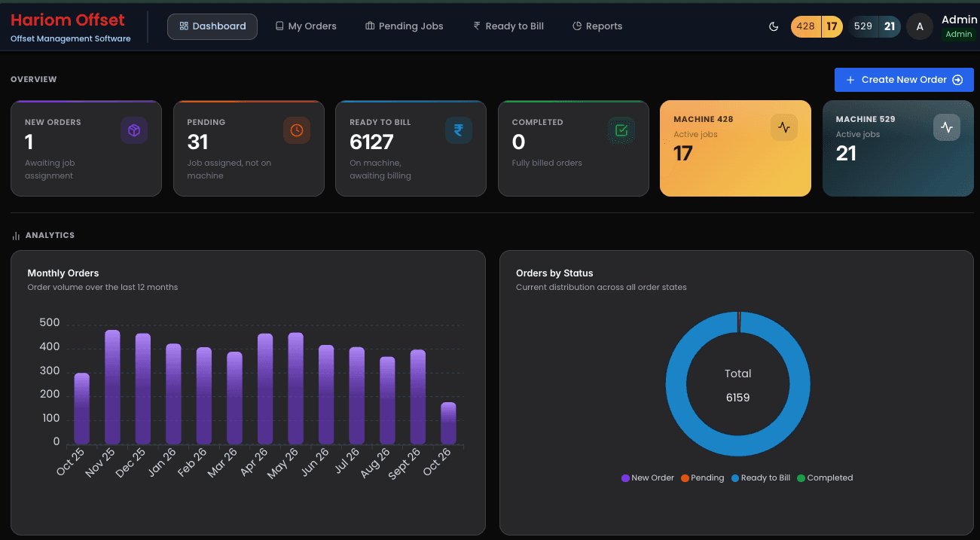Open the Admin avatar menu
Viewport: 980px width, 540px height.
[920, 26]
